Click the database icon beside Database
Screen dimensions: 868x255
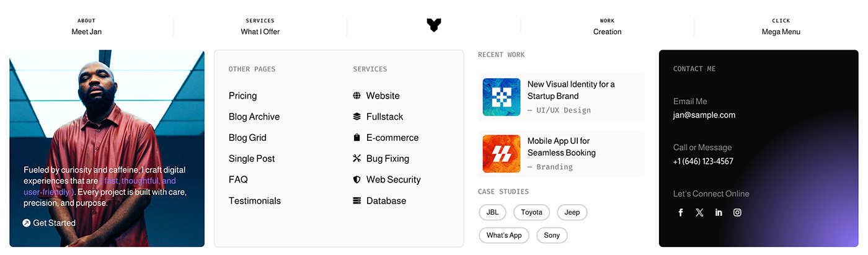357,200
